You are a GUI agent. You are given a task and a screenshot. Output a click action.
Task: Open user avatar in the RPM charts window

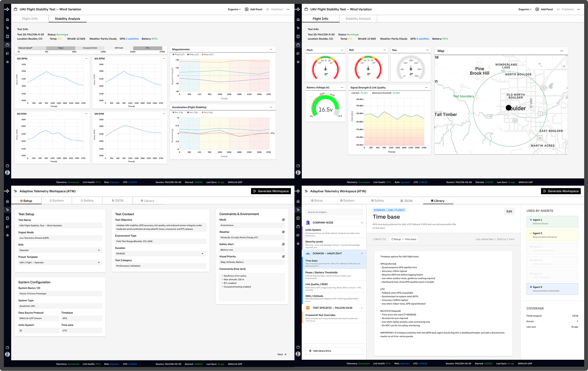pyautogui.click(x=7, y=173)
